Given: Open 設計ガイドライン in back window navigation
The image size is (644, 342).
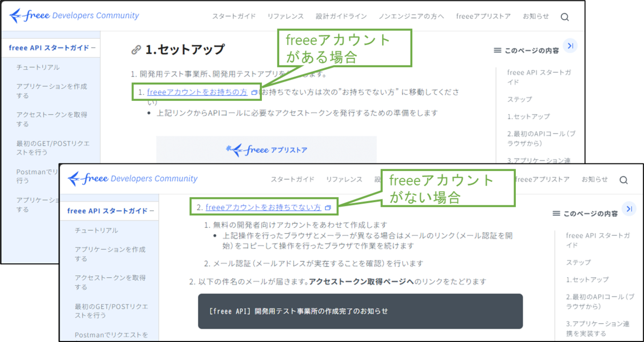Looking at the screenshot, I should 341,17.
